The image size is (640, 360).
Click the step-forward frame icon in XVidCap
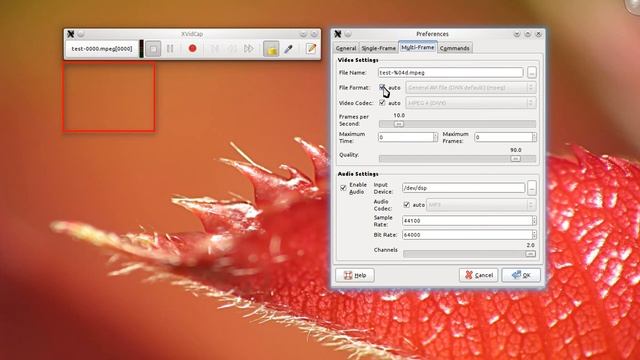click(x=231, y=49)
